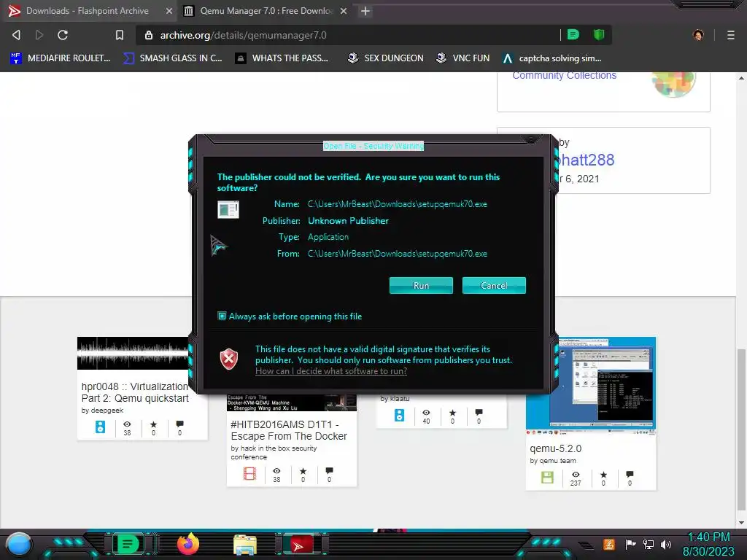Screen dimensions: 747x560
Task: Open WHATS THE PASS... bookmark
Action: click(x=282, y=58)
